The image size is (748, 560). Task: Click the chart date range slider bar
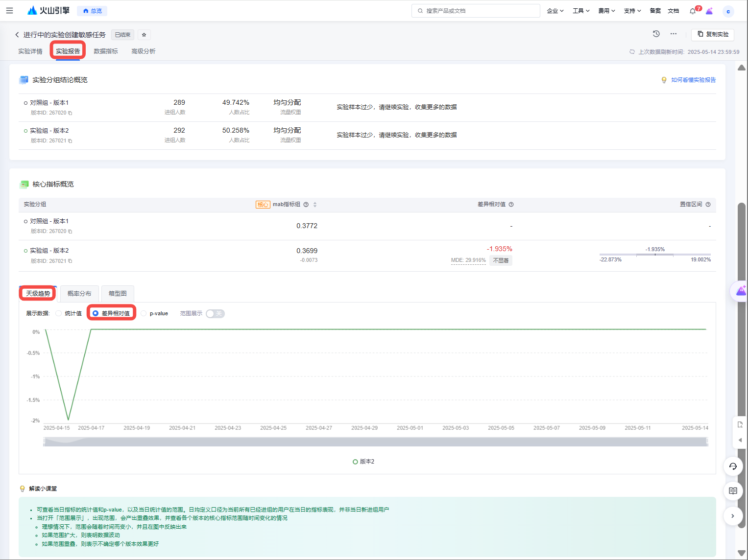[x=376, y=442]
